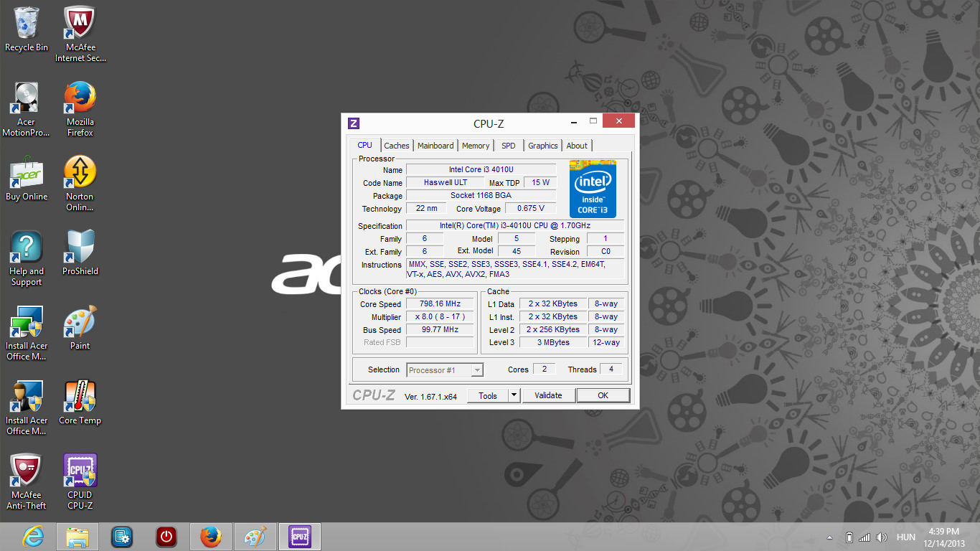Switch to the Mainboard tab
Image resolution: width=980 pixels, height=551 pixels.
(435, 146)
